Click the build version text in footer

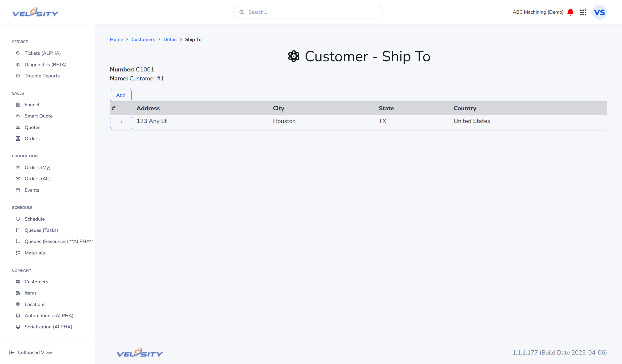[x=559, y=353]
